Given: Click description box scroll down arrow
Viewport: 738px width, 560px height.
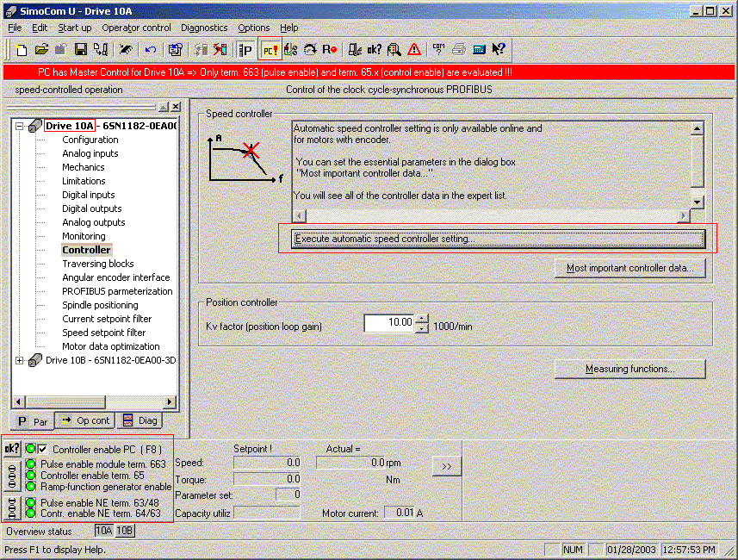Looking at the screenshot, I should (x=697, y=202).
